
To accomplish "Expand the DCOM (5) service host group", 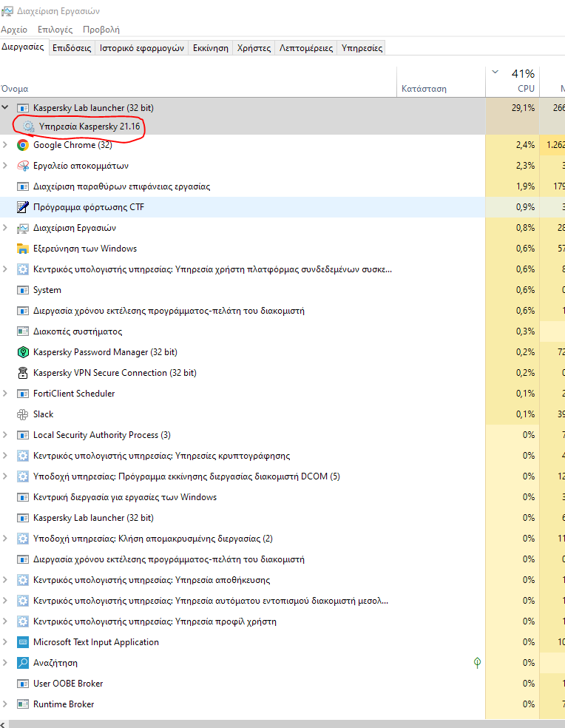I will click(5, 476).
